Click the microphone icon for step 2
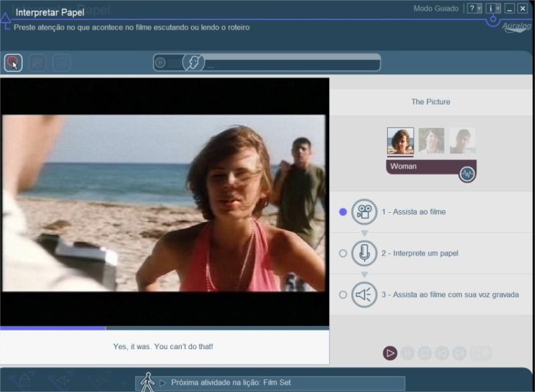 364,254
